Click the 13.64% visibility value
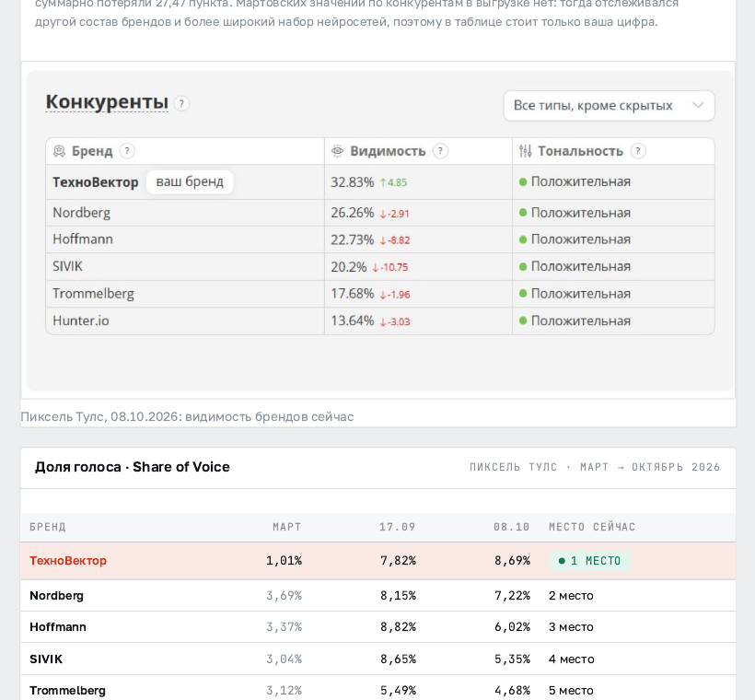755x700 pixels. tap(352, 321)
